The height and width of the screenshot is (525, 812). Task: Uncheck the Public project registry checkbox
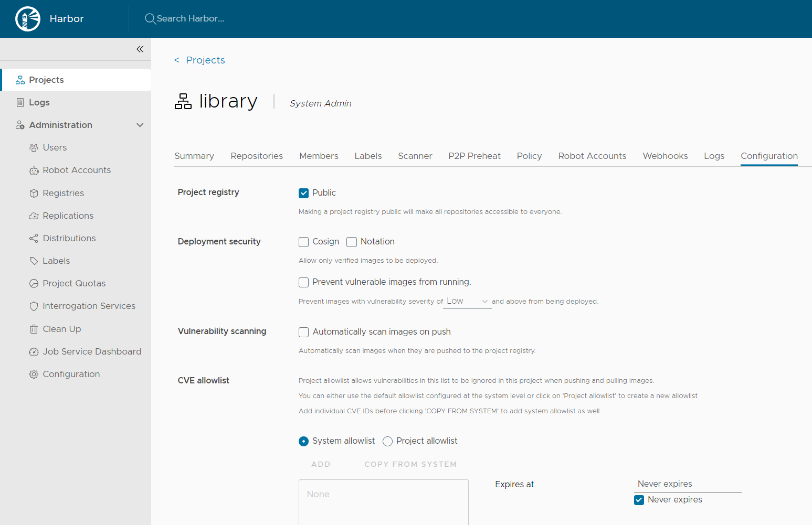[303, 193]
